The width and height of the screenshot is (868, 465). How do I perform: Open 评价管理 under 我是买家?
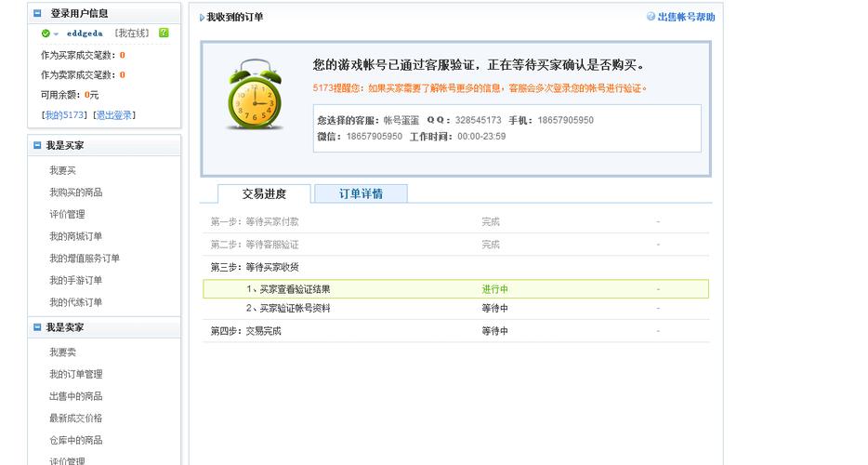(x=67, y=215)
